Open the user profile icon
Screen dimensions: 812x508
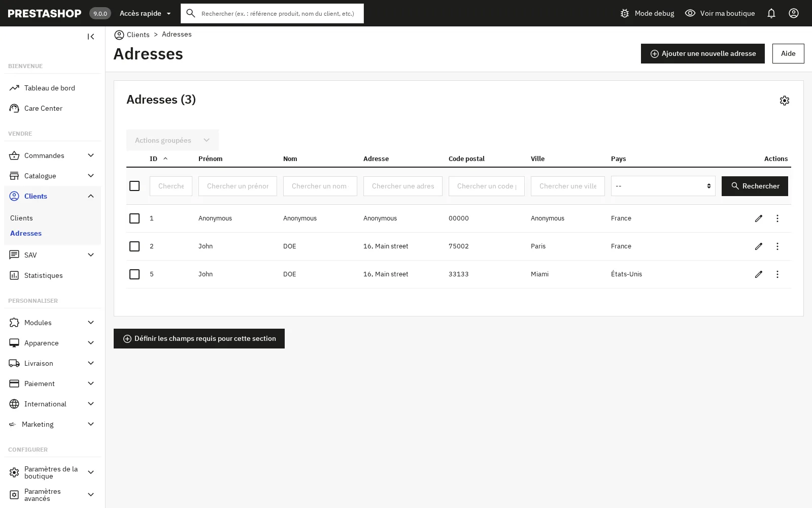(x=794, y=13)
